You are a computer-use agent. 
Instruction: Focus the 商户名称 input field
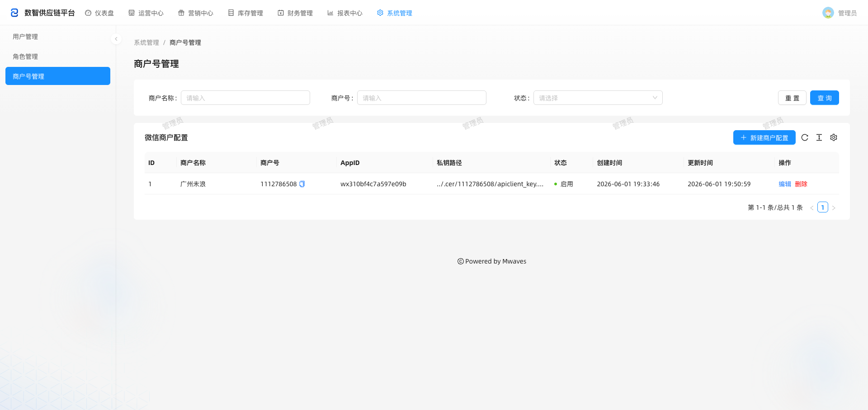(x=245, y=98)
